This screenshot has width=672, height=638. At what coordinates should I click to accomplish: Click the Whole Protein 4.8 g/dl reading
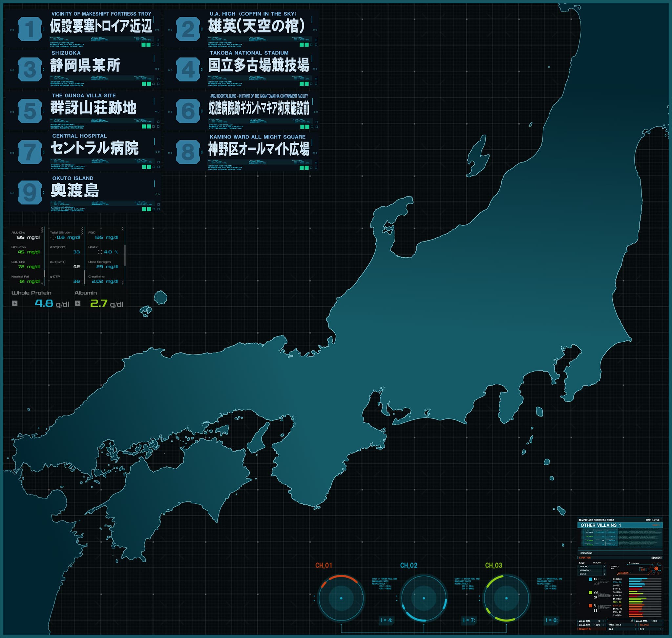52,303
